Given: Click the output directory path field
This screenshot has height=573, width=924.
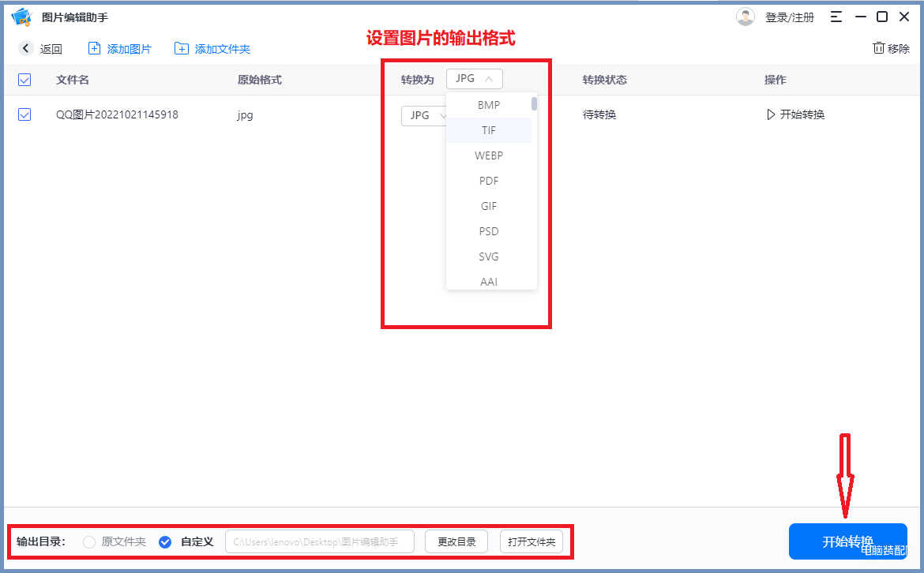Looking at the screenshot, I should click(321, 542).
